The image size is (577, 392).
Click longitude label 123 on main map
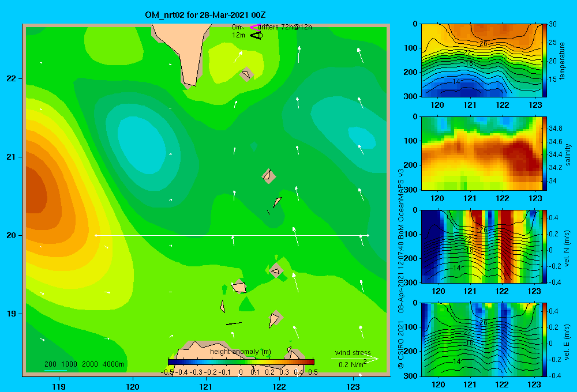[x=353, y=386]
